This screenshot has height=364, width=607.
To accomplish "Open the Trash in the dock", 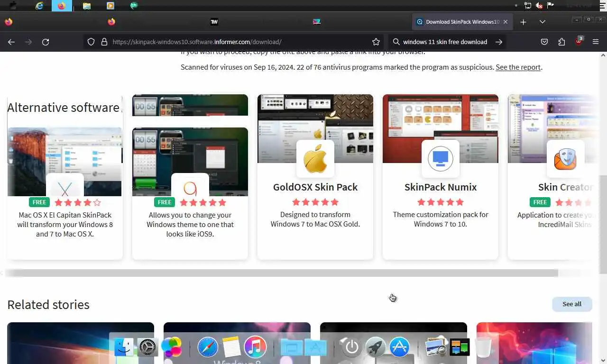I will pos(484,347).
